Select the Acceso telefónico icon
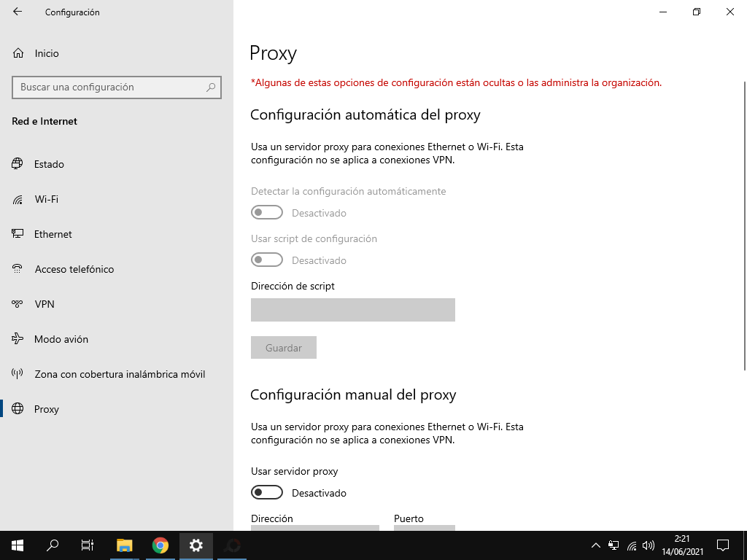Image resolution: width=747 pixels, height=560 pixels. click(18, 269)
